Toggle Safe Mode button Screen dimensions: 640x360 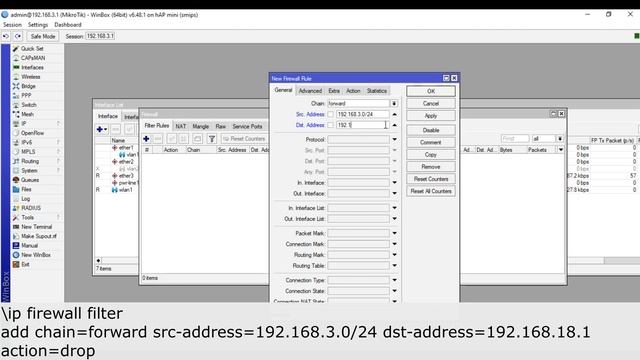pyautogui.click(x=43, y=36)
